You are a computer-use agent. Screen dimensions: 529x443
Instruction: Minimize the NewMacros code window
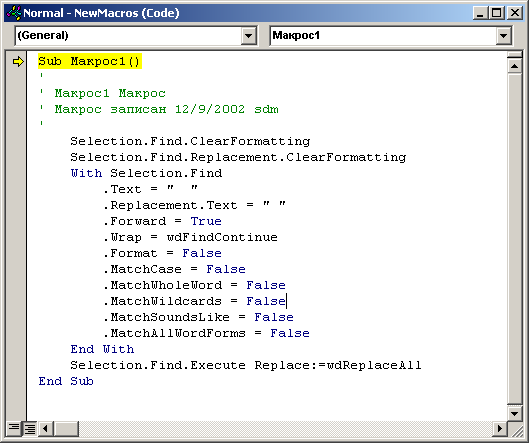tap(481, 13)
